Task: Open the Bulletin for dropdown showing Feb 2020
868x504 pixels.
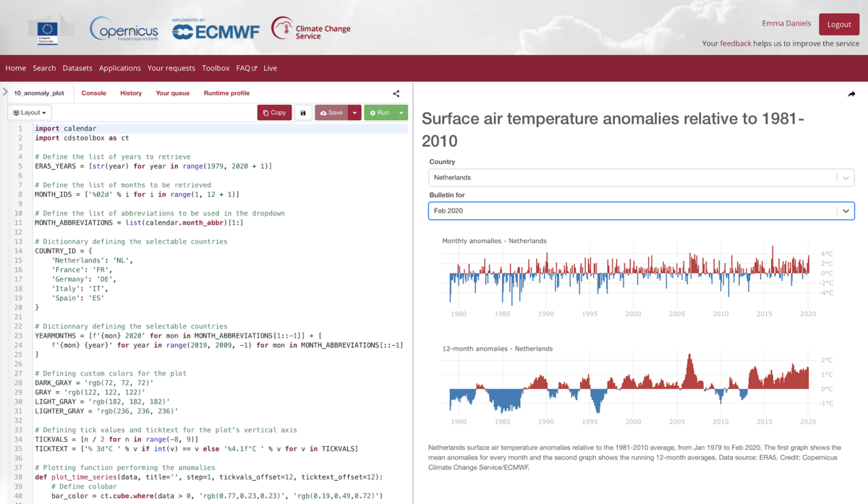Action: coord(642,210)
